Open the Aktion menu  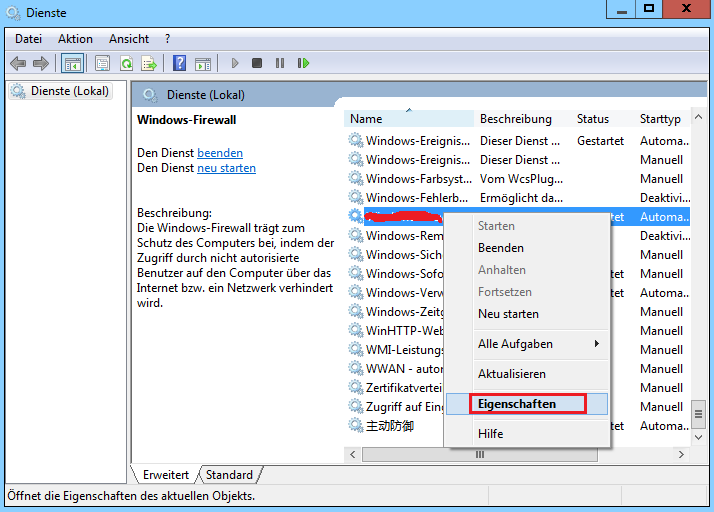pyautogui.click(x=75, y=39)
